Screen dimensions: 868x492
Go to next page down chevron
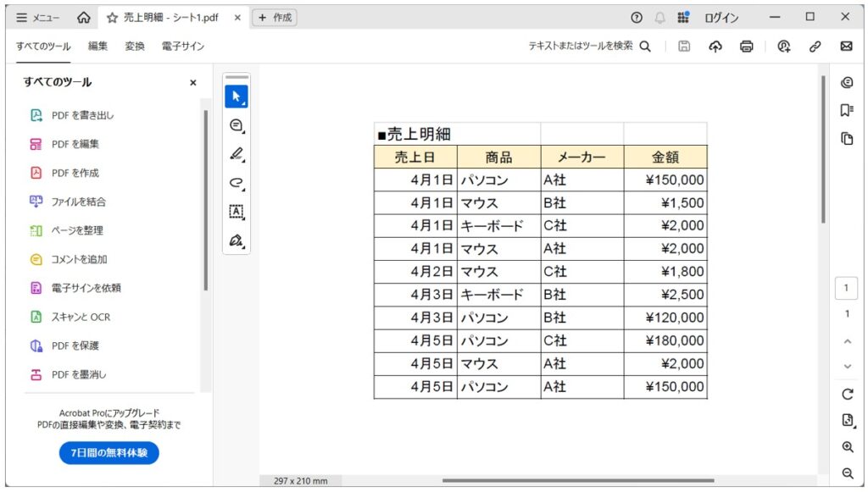coord(847,367)
